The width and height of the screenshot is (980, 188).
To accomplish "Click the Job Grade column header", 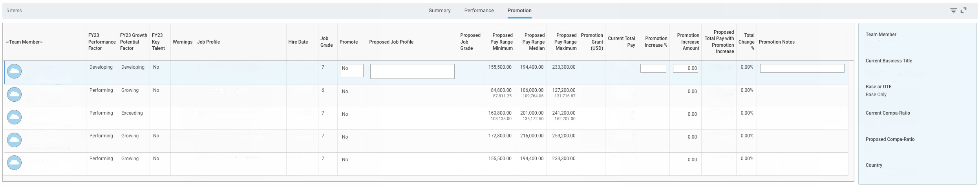I will [326, 42].
